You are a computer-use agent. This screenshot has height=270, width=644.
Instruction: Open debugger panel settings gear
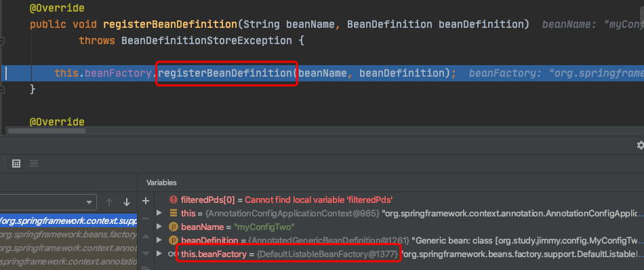[640, 145]
